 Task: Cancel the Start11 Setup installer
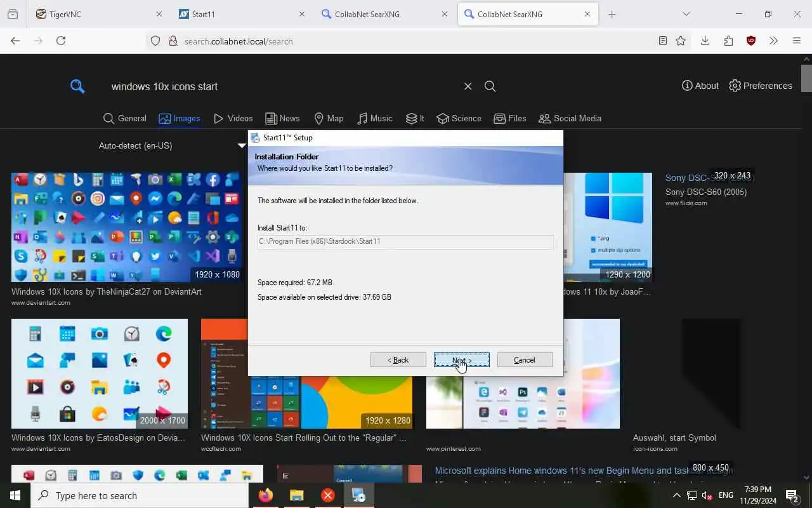point(525,360)
